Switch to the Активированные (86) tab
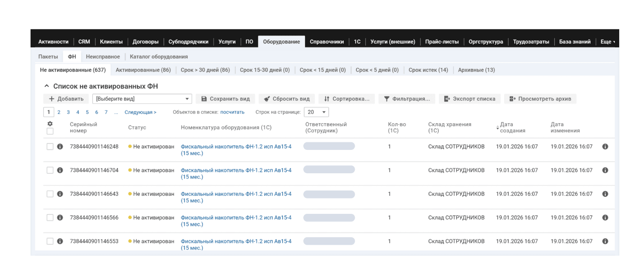The image size is (644, 280). pyautogui.click(x=143, y=70)
